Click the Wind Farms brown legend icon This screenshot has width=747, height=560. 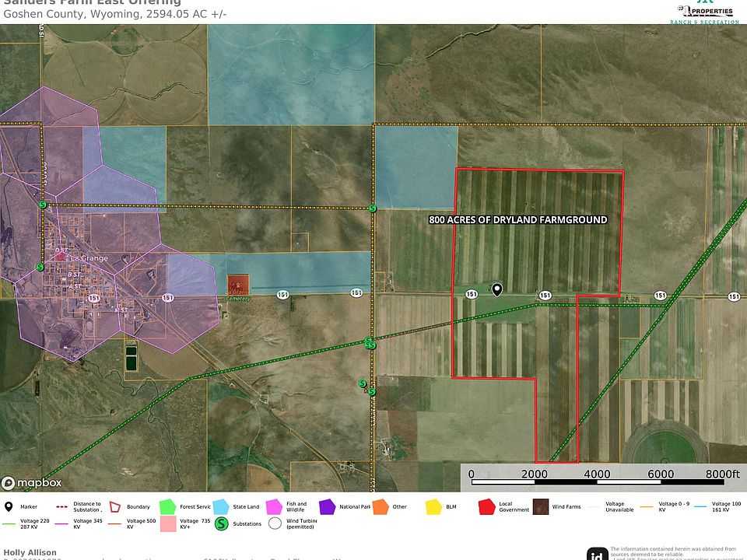tap(541, 506)
